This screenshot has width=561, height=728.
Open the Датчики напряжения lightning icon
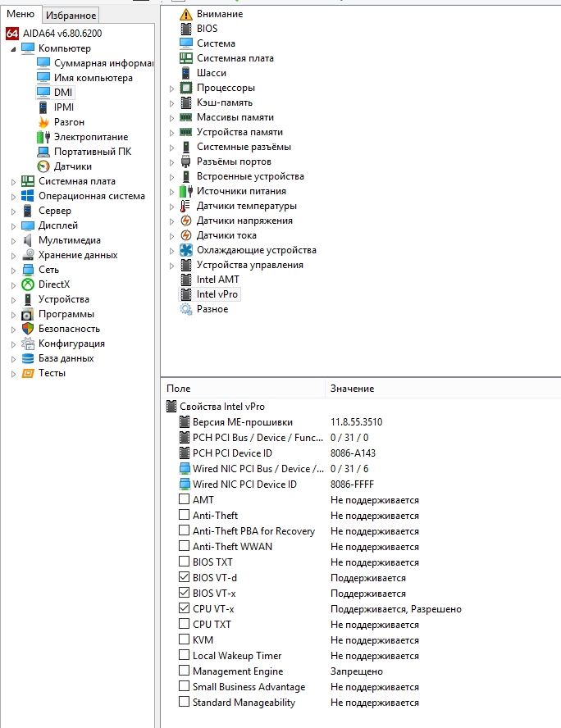pyautogui.click(x=185, y=221)
